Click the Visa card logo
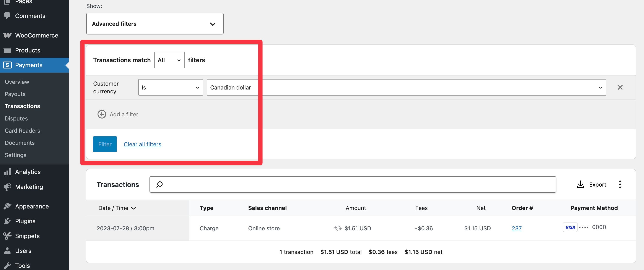644x270 pixels. point(570,227)
